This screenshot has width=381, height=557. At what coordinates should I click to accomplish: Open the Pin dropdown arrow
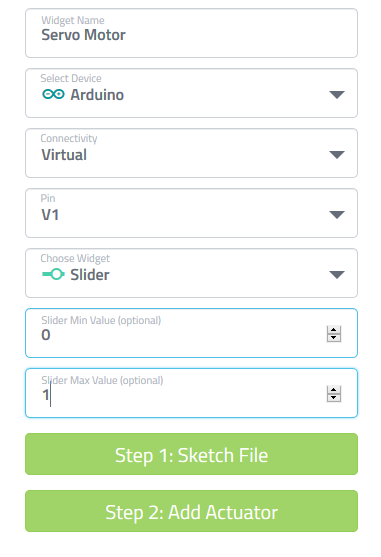(x=337, y=215)
